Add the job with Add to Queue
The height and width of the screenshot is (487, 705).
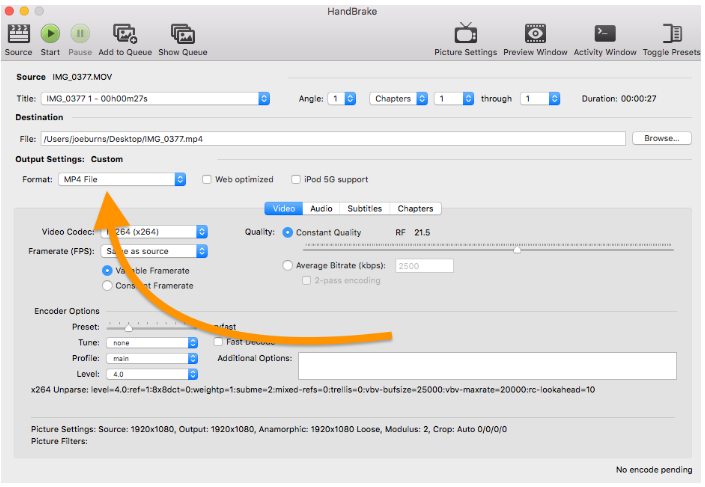[125, 34]
